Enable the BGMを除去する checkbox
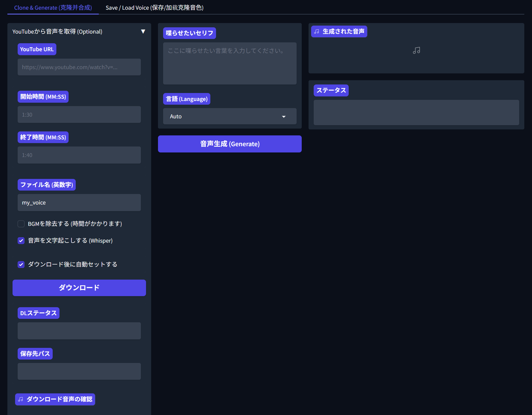Viewport: 532px width, 415px height. point(21,224)
